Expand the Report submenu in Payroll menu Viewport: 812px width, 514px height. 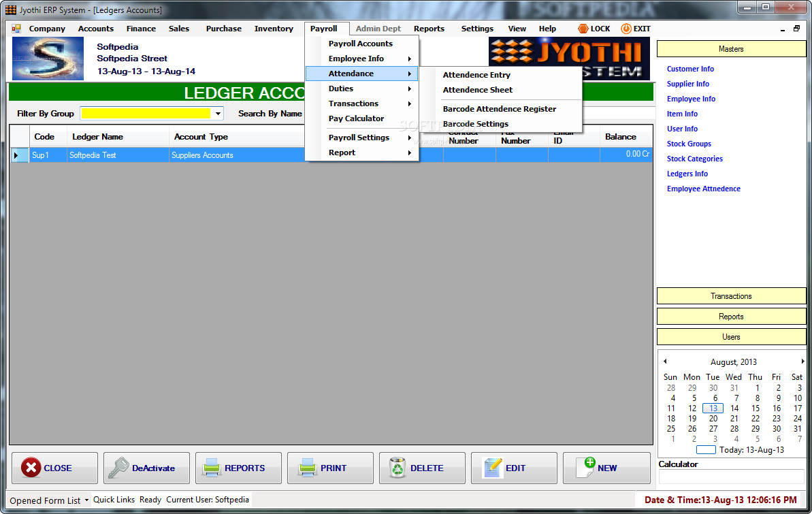(x=409, y=152)
